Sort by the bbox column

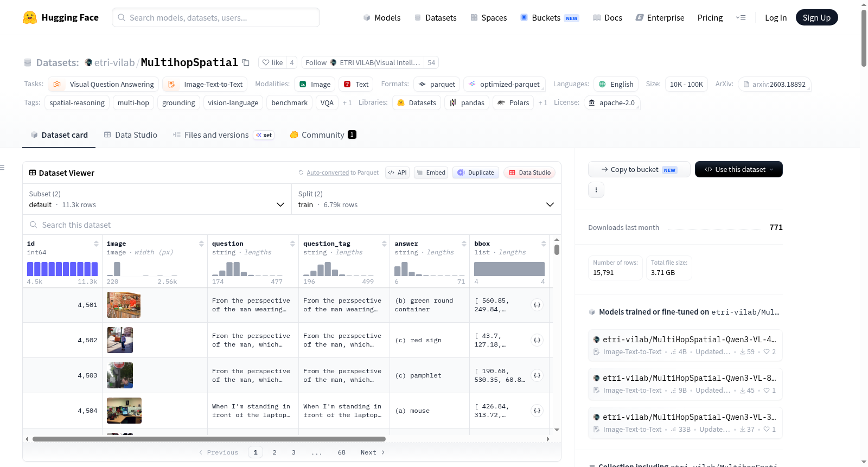(x=544, y=244)
